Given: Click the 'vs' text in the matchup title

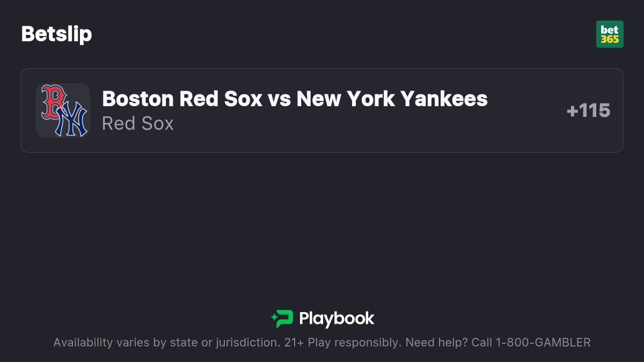Looking at the screenshot, I should pyautogui.click(x=280, y=99).
